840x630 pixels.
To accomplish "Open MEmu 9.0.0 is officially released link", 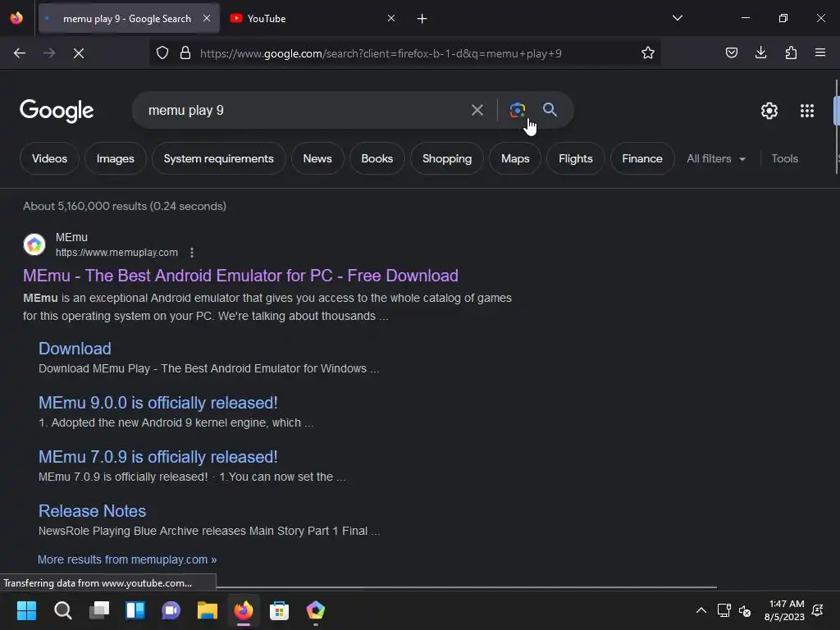I will (x=158, y=403).
